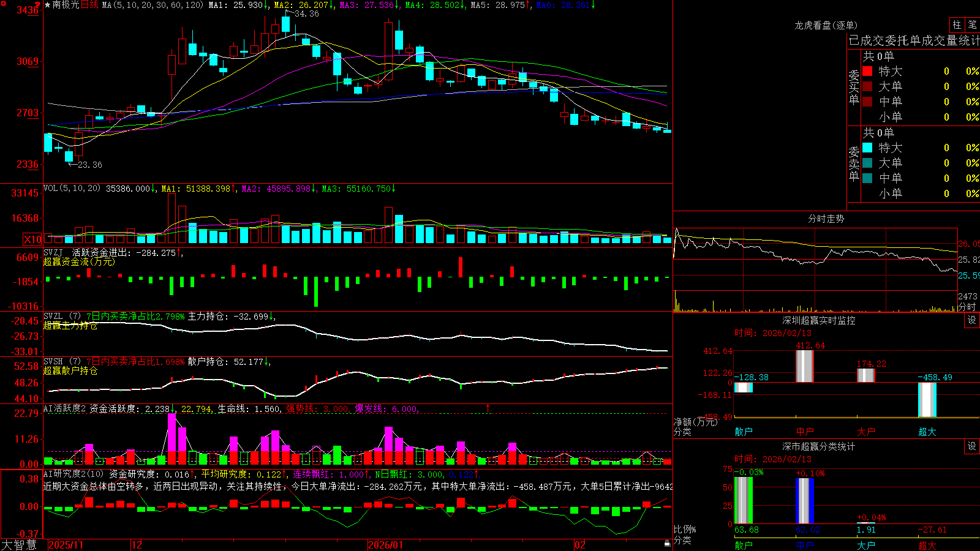Click the AI活跃度2 indicator label
The image size is (980, 551).
65,409
